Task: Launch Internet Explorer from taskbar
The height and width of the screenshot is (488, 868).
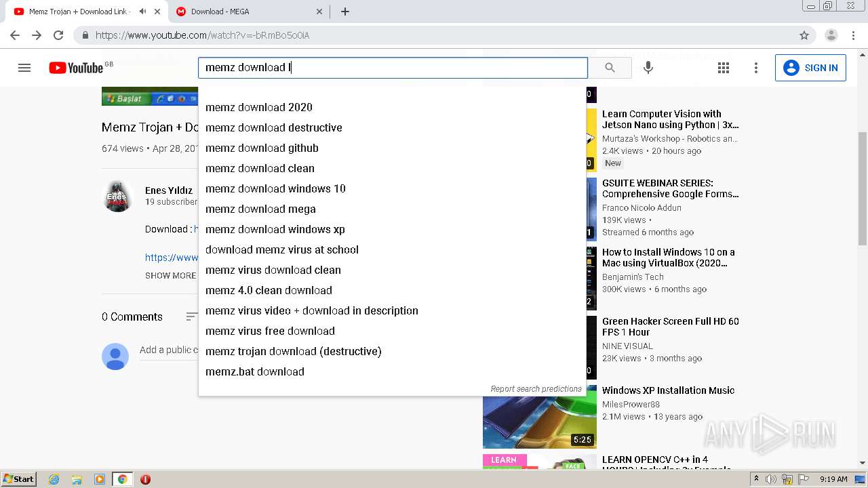Action: [x=54, y=479]
